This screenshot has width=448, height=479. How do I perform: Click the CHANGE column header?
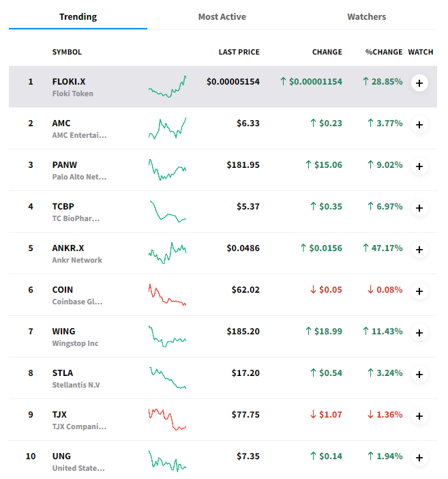coord(327,52)
